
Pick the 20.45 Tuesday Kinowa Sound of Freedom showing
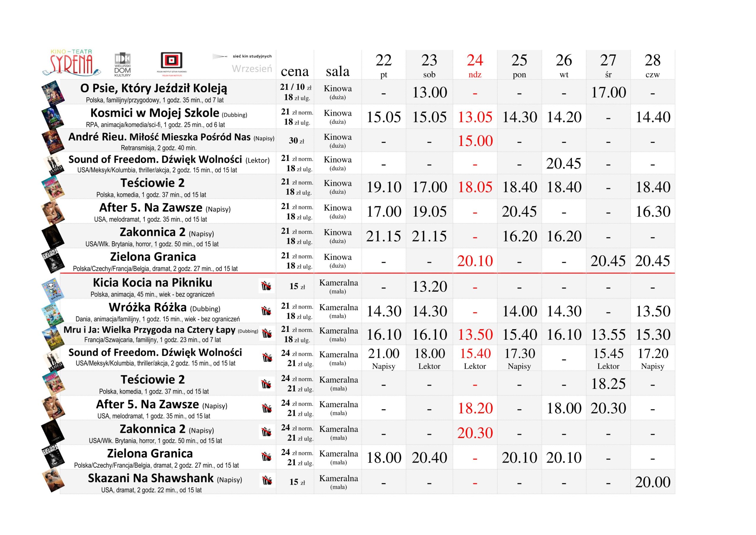(564, 164)
